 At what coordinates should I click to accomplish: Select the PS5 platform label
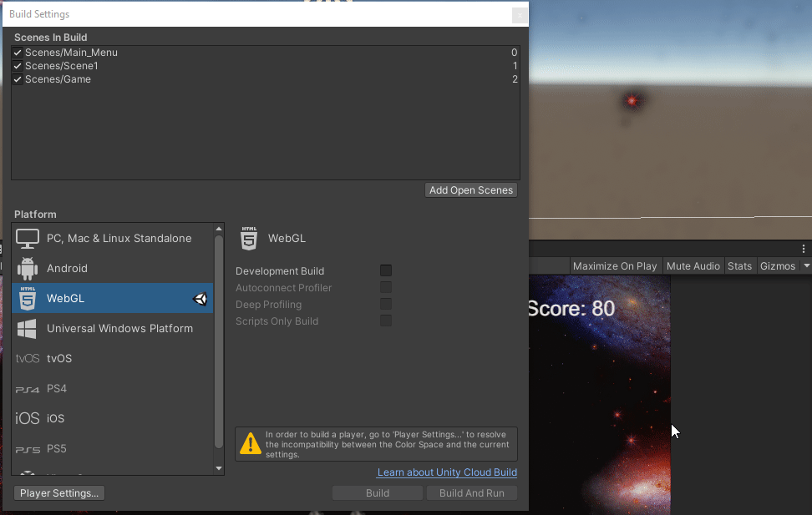tap(57, 449)
